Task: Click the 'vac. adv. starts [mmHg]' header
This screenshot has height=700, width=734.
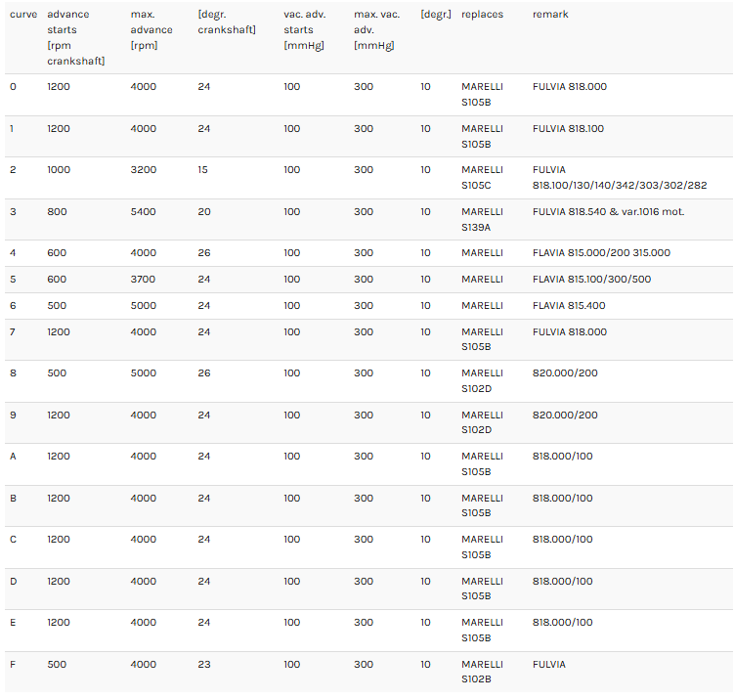Action: click(x=305, y=30)
